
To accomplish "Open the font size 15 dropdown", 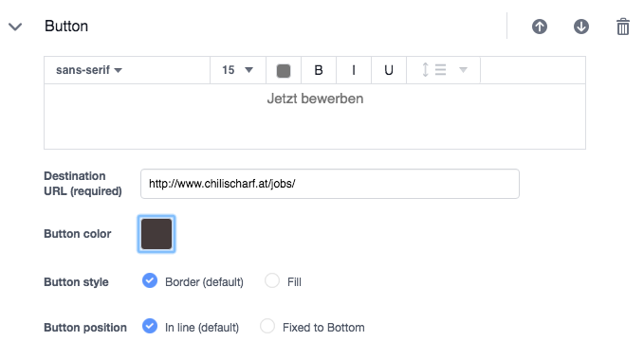I will coord(238,70).
